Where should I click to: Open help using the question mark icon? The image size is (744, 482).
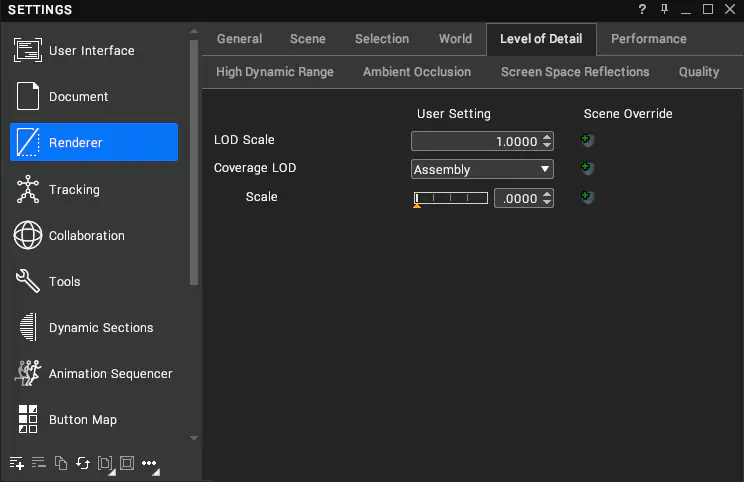click(642, 9)
